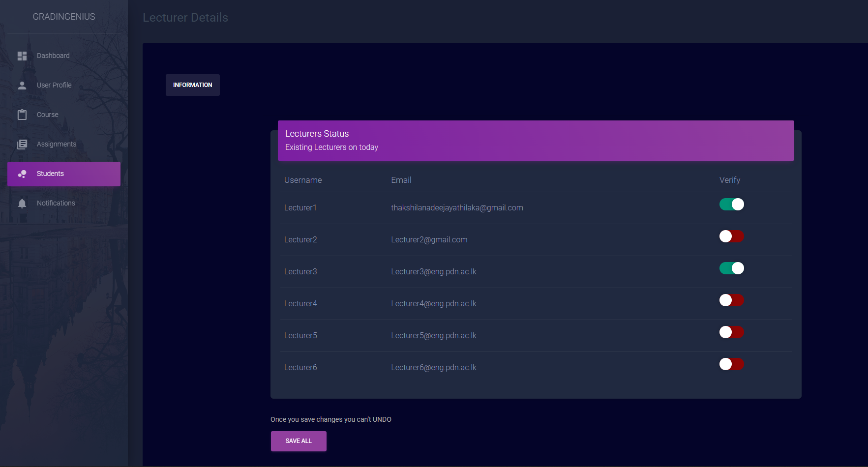Screen dimensions: 868x467
Task: Click the Dashboard grid icon
Action: point(22,56)
